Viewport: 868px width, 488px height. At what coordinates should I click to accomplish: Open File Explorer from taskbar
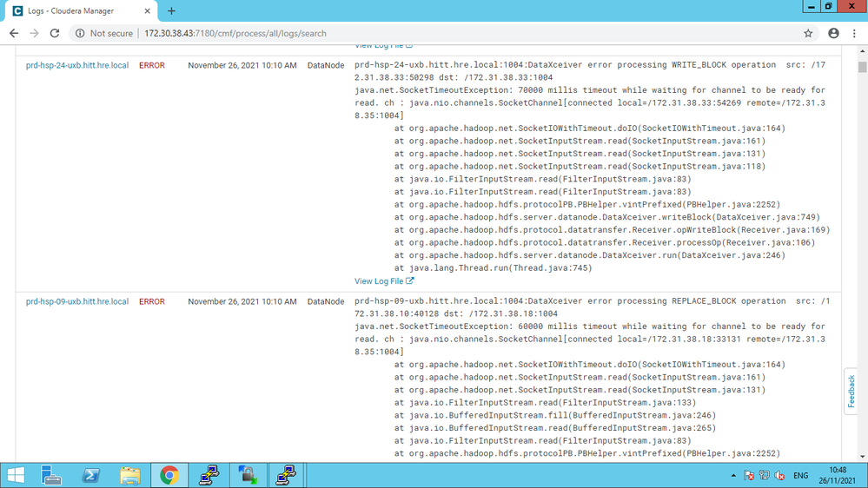point(130,475)
